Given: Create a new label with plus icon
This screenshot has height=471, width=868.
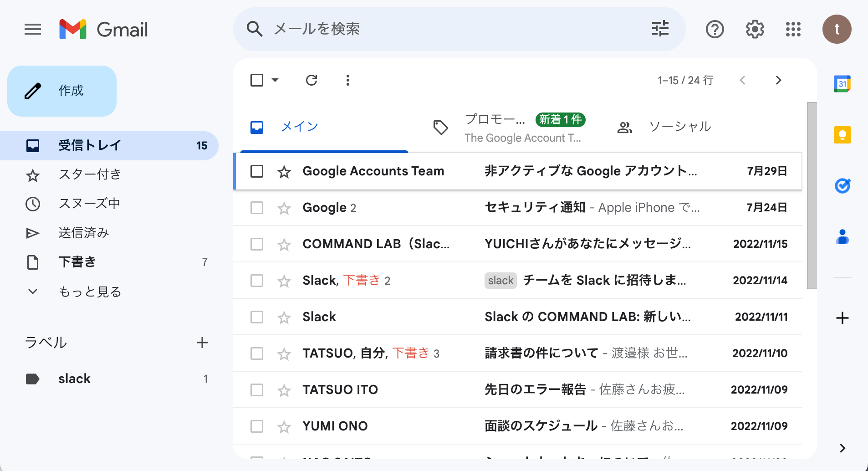Looking at the screenshot, I should (x=202, y=343).
